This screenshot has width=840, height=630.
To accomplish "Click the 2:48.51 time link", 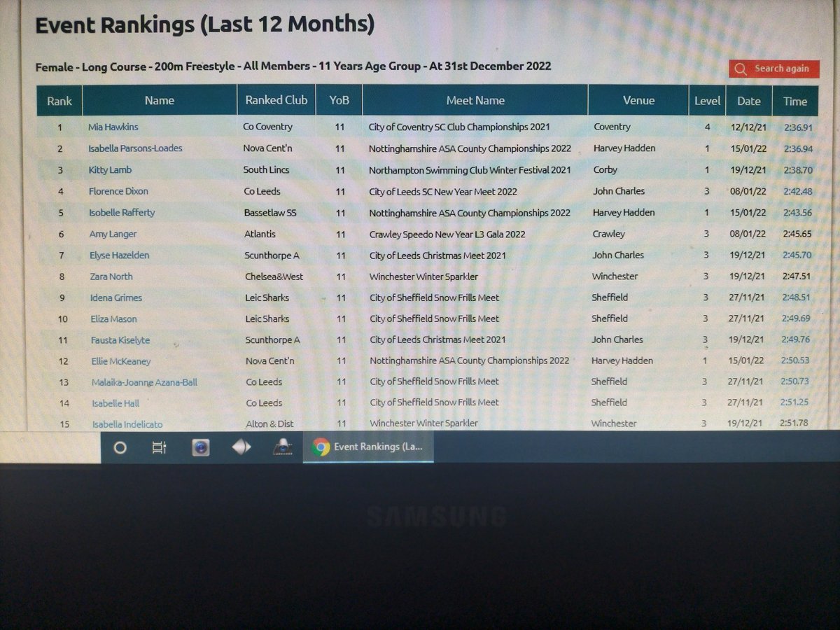I will click(797, 297).
